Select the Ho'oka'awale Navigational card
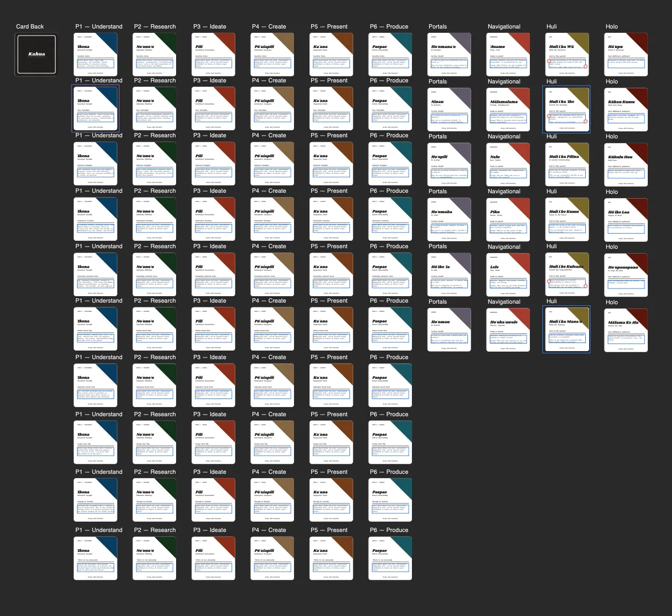 click(x=508, y=330)
